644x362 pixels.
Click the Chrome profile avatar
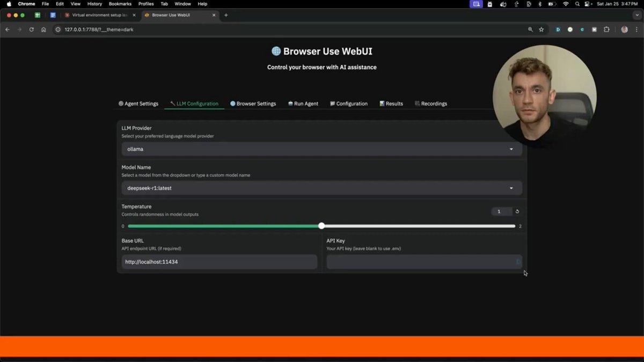624,29
